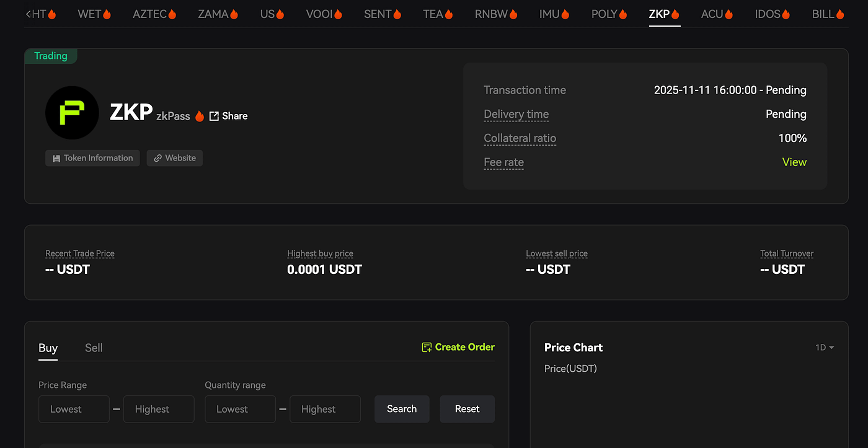Click the Lowest price range input field
The height and width of the screenshot is (448, 868).
tap(74, 409)
